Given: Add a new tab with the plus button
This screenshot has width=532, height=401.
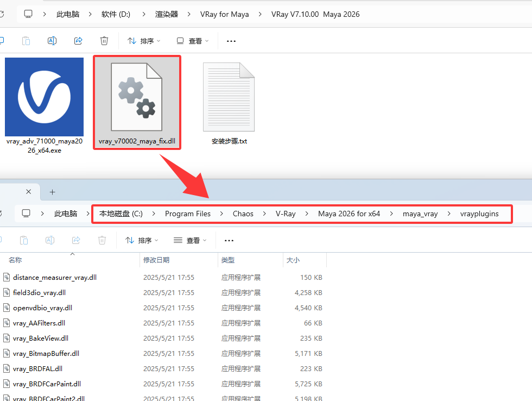Looking at the screenshot, I should click(52, 192).
